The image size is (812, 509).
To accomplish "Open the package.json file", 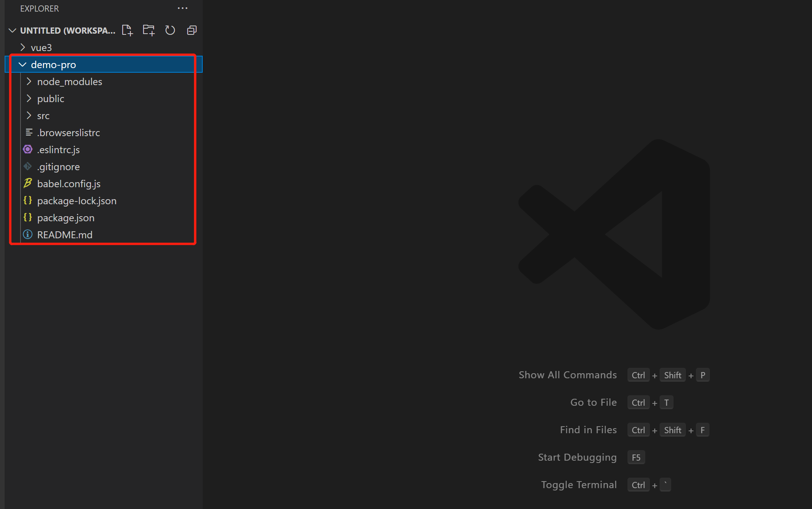I will pos(66,218).
